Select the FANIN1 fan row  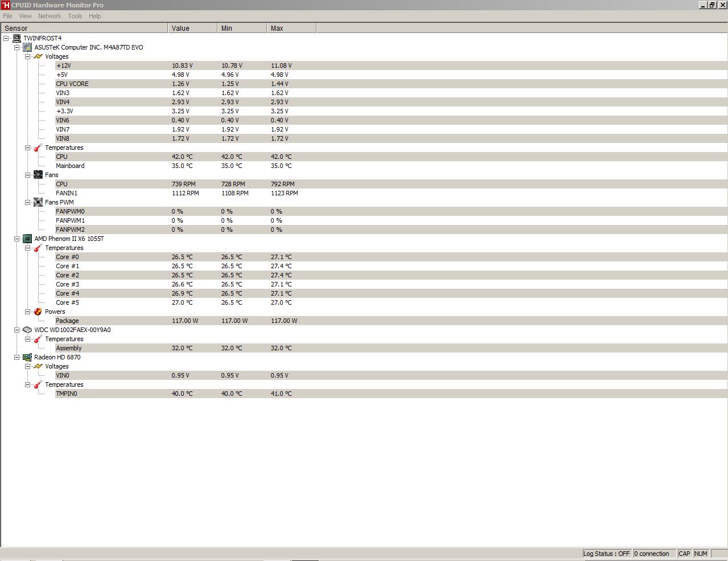coord(391,193)
